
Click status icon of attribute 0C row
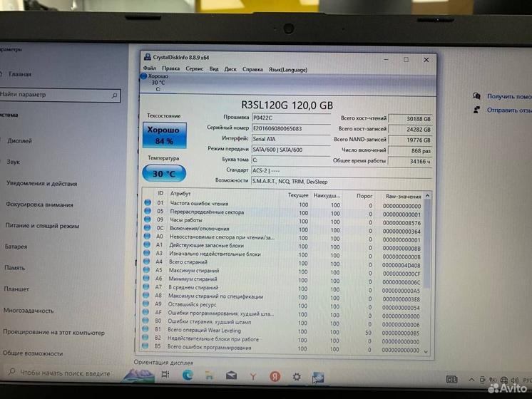pyautogui.click(x=147, y=228)
